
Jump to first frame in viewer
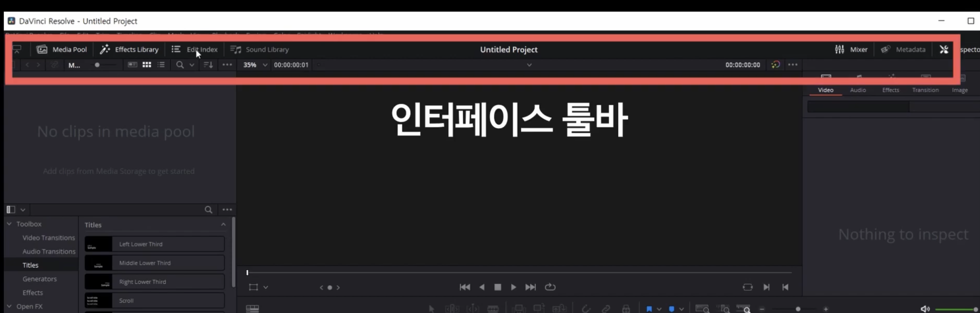[465, 287]
